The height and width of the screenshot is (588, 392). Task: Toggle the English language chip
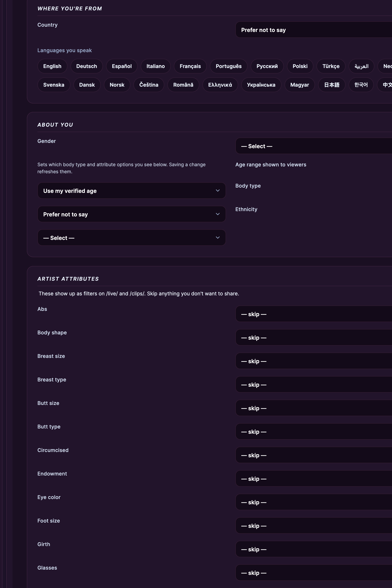click(52, 66)
